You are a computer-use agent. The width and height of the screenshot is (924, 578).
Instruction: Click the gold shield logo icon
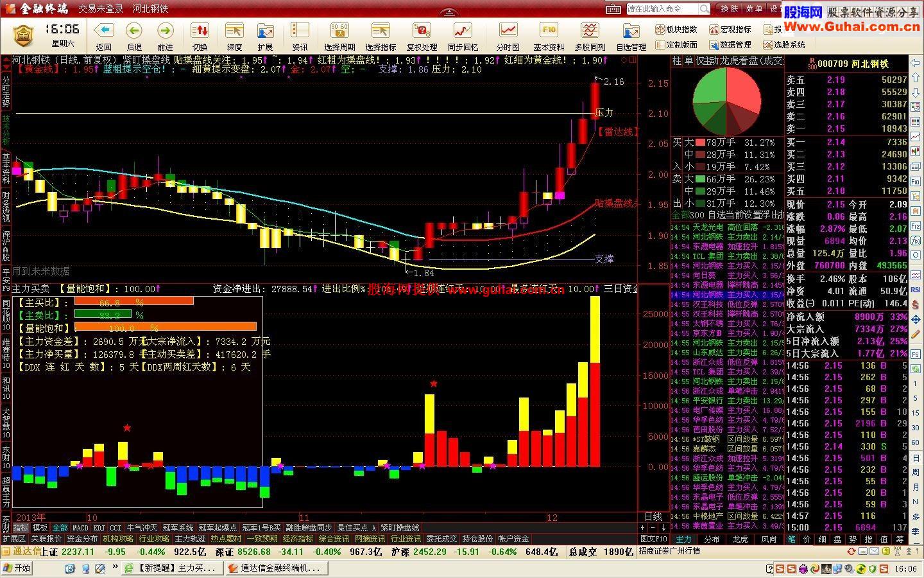point(24,36)
